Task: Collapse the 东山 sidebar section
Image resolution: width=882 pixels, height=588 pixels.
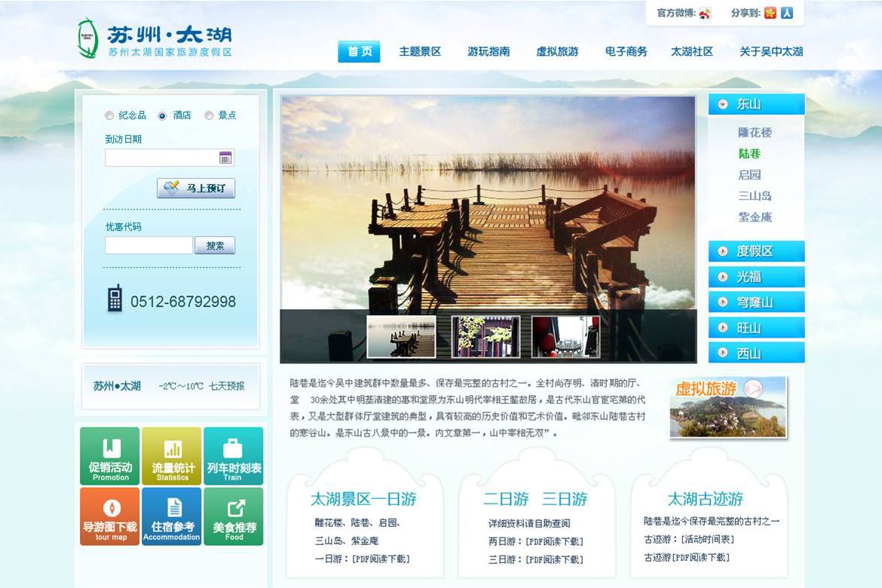Action: 756,105
